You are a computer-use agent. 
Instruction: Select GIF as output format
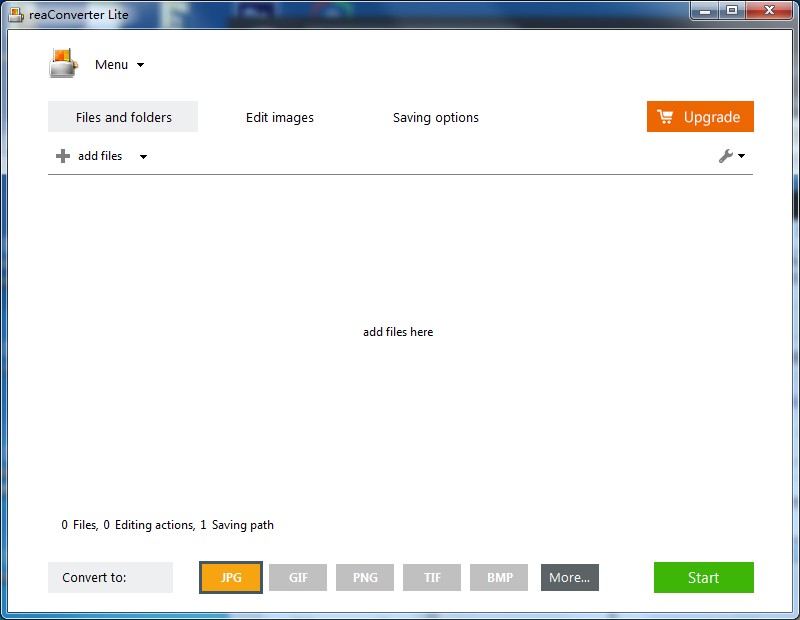click(298, 578)
